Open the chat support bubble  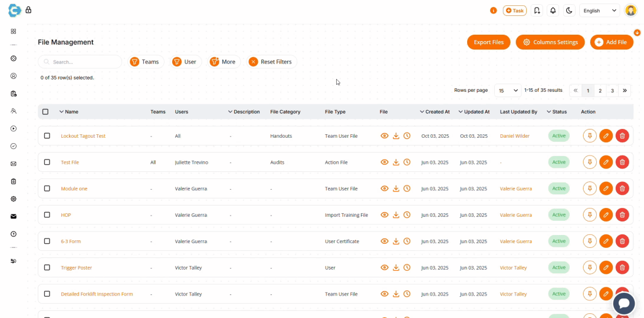623,304
